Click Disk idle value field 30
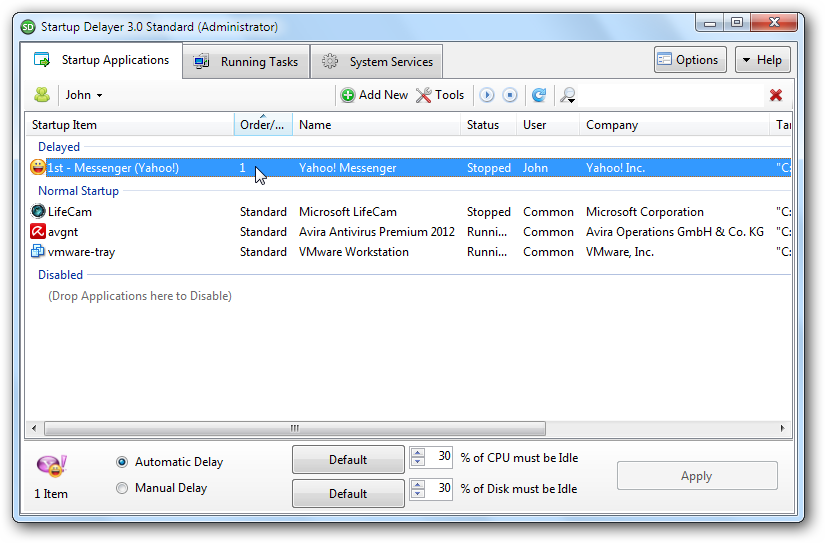The width and height of the screenshot is (825, 543). click(x=439, y=489)
